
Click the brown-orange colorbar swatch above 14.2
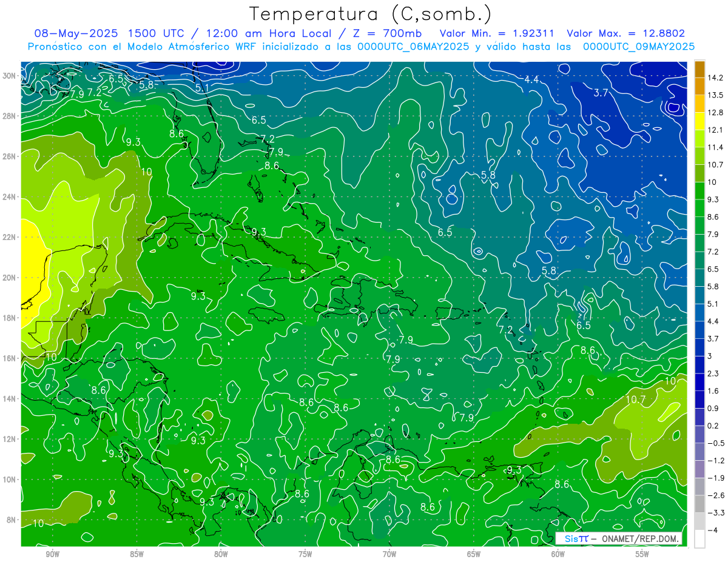tap(699, 69)
